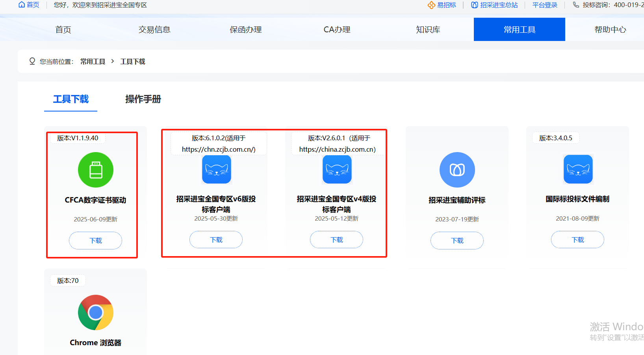Click the green CFCA certificate driver icon
The image size is (644, 355).
(96, 170)
